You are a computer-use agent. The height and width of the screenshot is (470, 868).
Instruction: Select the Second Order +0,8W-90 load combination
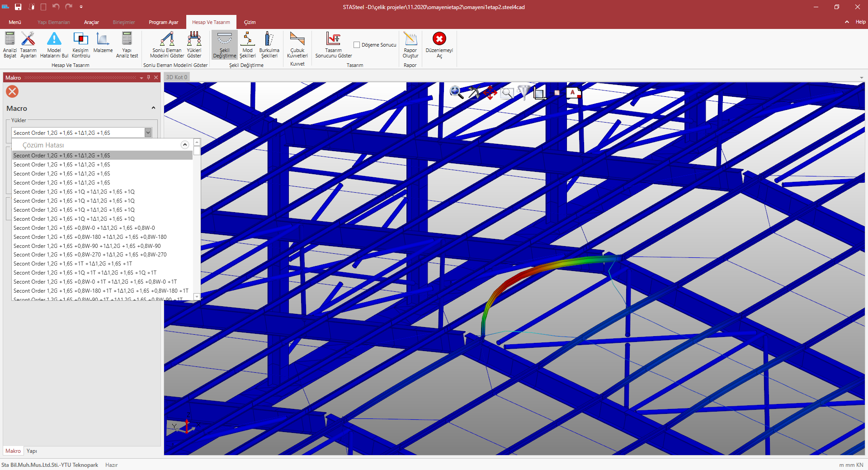87,246
